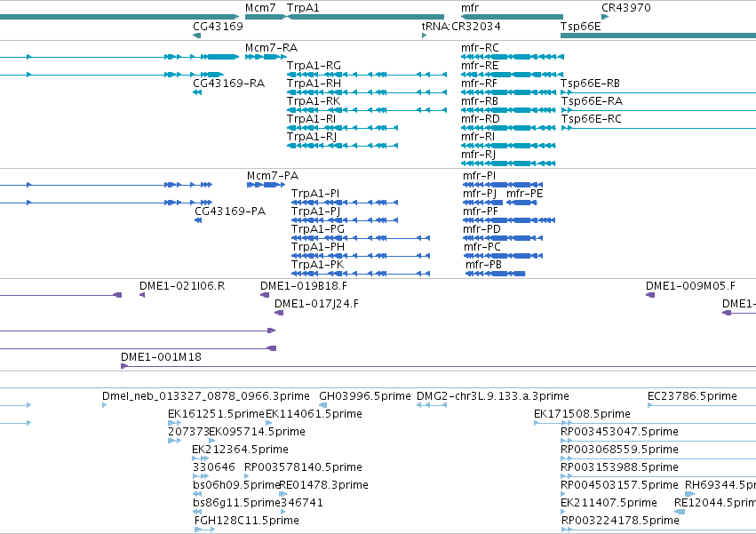Click the RP003453047.5prime EST label
The height and width of the screenshot is (534, 756).
coord(619,432)
